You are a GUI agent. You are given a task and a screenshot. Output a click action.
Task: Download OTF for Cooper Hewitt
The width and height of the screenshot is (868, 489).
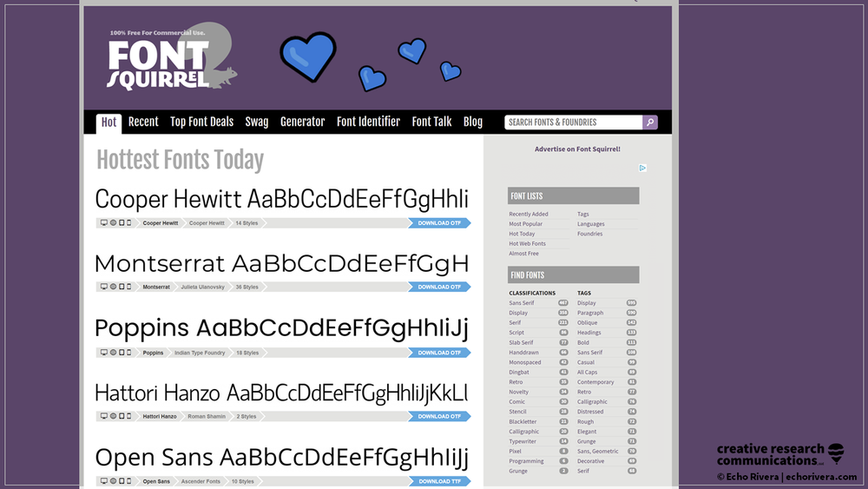(439, 222)
